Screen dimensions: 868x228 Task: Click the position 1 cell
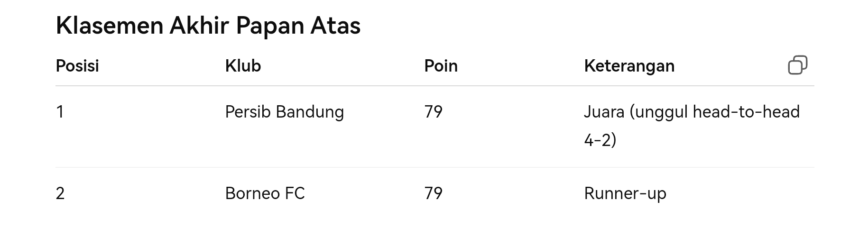60,112
